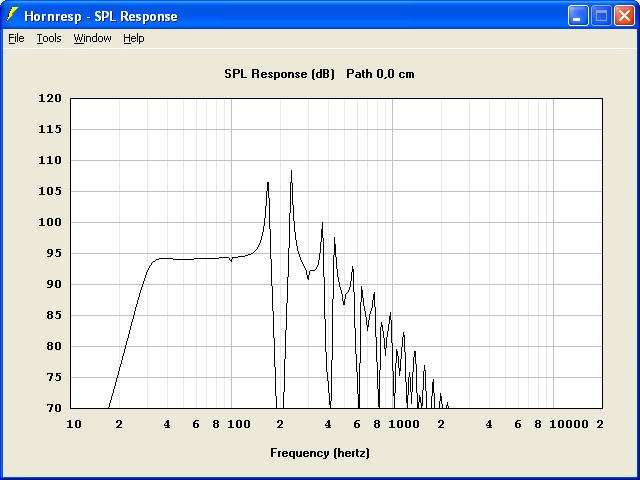Click the 100 dB axis value
640x480 pixels.
pyautogui.click(x=50, y=222)
